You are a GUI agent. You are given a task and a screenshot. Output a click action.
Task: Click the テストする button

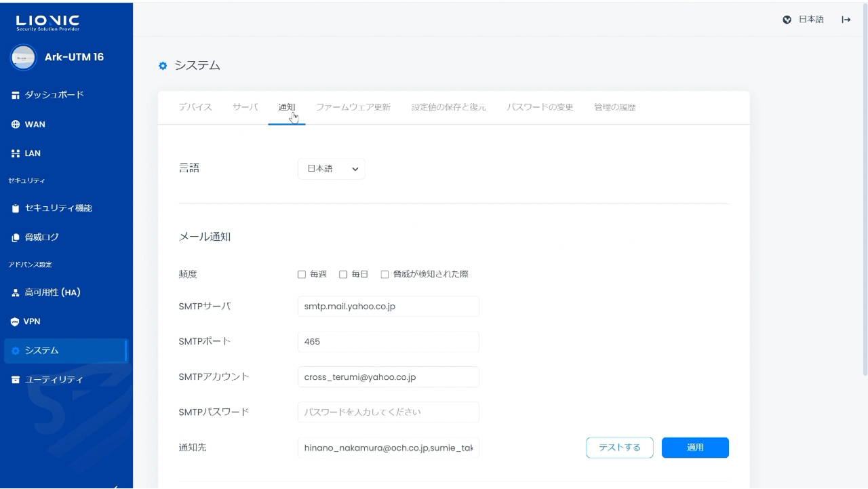coord(619,448)
